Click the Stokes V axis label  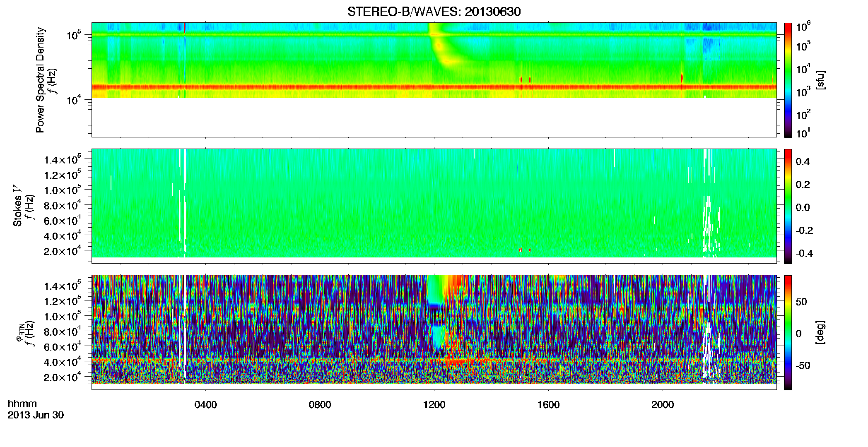[x=18, y=206]
